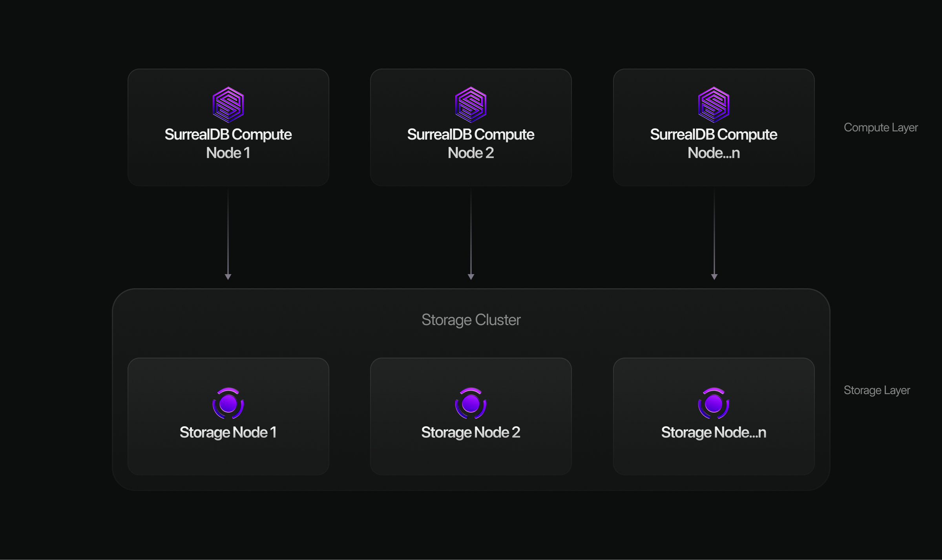Select the "SurrealDB Compute Node 1" label
Image resolution: width=942 pixels, height=560 pixels.
click(x=228, y=144)
